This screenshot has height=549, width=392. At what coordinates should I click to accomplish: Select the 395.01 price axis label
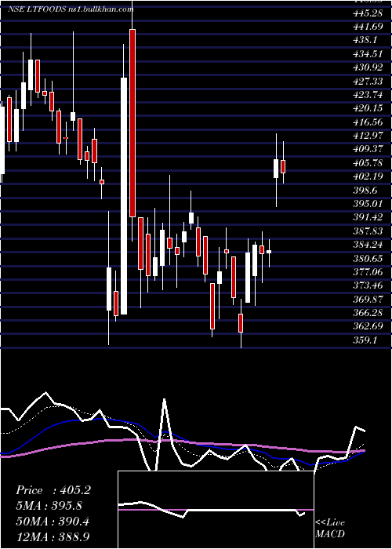368,204
